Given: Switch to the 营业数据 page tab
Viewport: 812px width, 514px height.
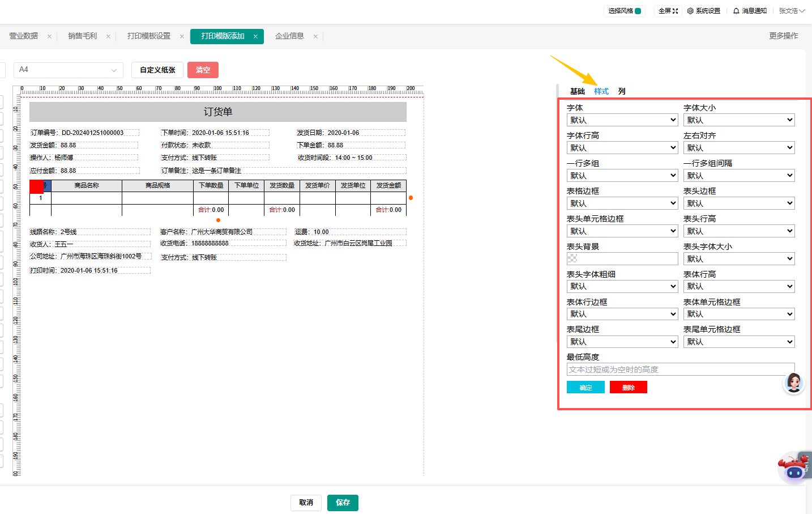Looking at the screenshot, I should (24, 36).
